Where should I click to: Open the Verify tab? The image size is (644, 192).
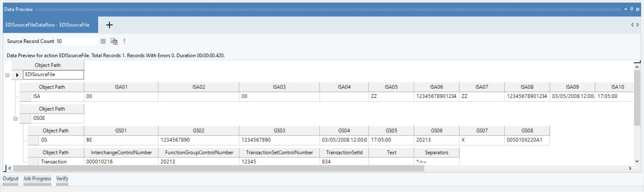click(62, 179)
